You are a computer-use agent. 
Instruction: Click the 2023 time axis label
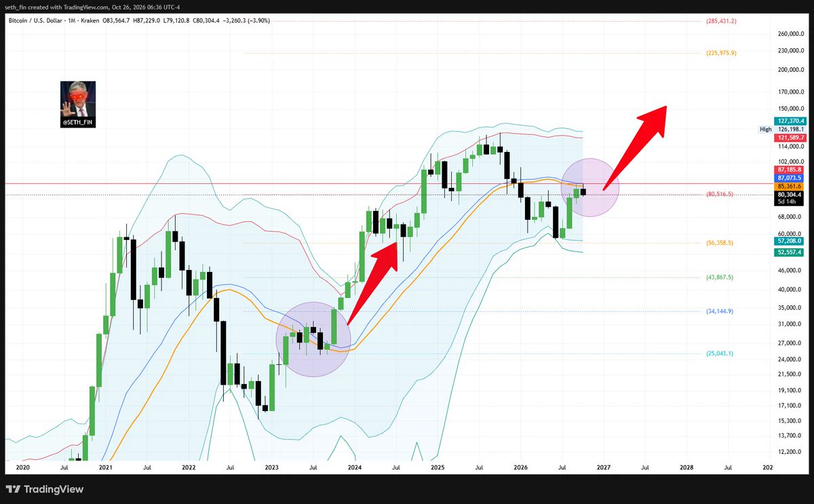click(271, 468)
